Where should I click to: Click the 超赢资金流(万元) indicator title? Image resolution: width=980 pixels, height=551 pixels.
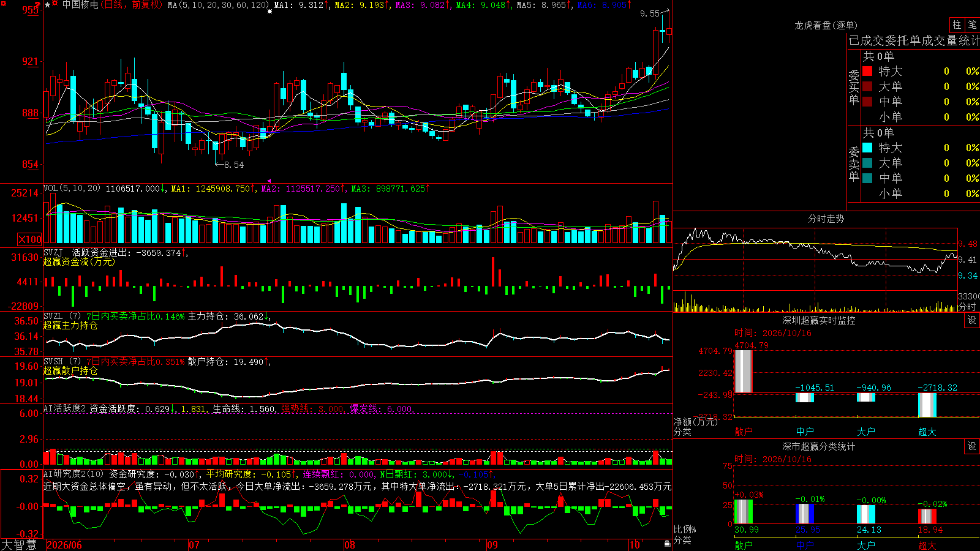pos(79,261)
